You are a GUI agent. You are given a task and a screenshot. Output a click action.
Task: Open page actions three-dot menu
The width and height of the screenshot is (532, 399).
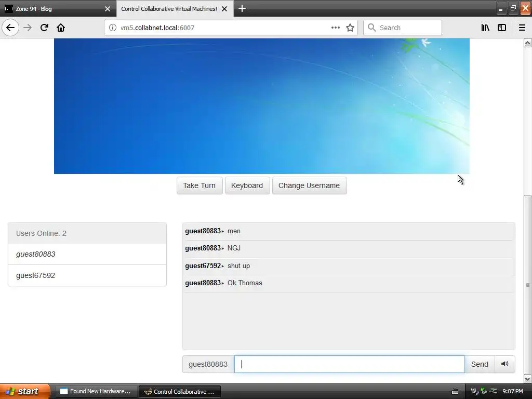pos(335,28)
